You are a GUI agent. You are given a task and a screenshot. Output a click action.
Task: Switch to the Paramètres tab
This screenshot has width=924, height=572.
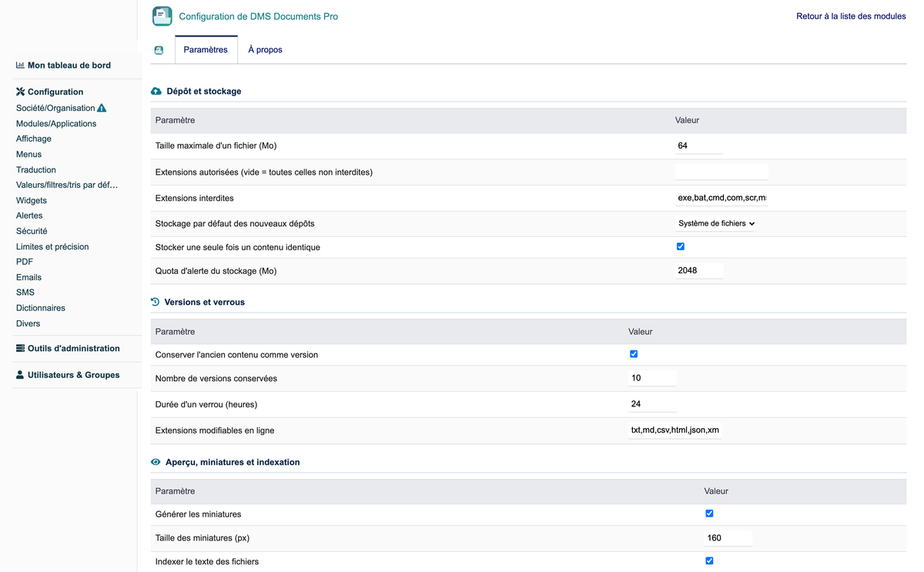click(x=206, y=50)
